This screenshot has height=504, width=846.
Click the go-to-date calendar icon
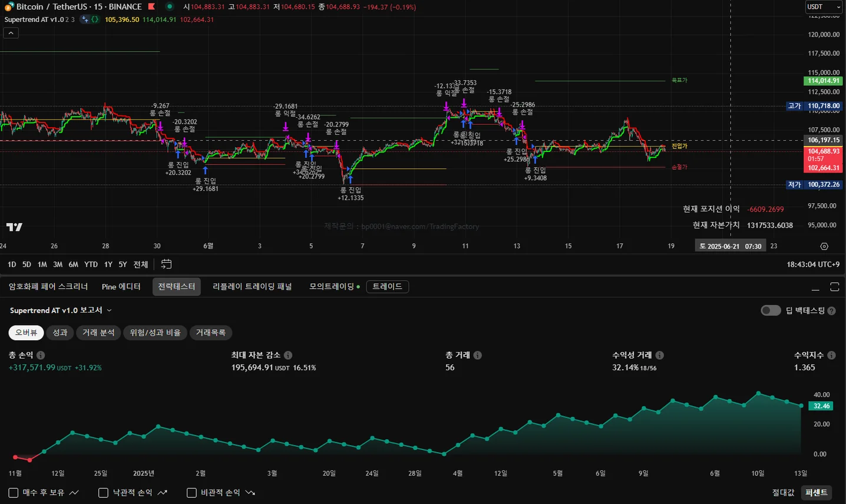pos(166,264)
